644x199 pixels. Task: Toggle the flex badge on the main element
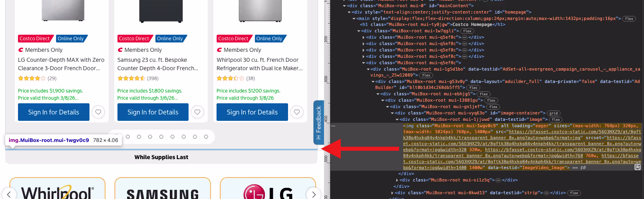coord(629,18)
